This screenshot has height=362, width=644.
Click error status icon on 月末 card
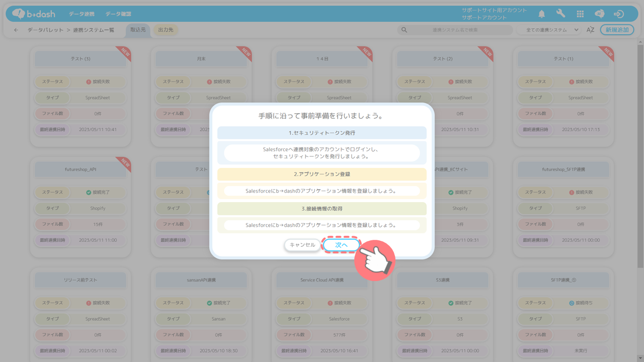tap(209, 82)
